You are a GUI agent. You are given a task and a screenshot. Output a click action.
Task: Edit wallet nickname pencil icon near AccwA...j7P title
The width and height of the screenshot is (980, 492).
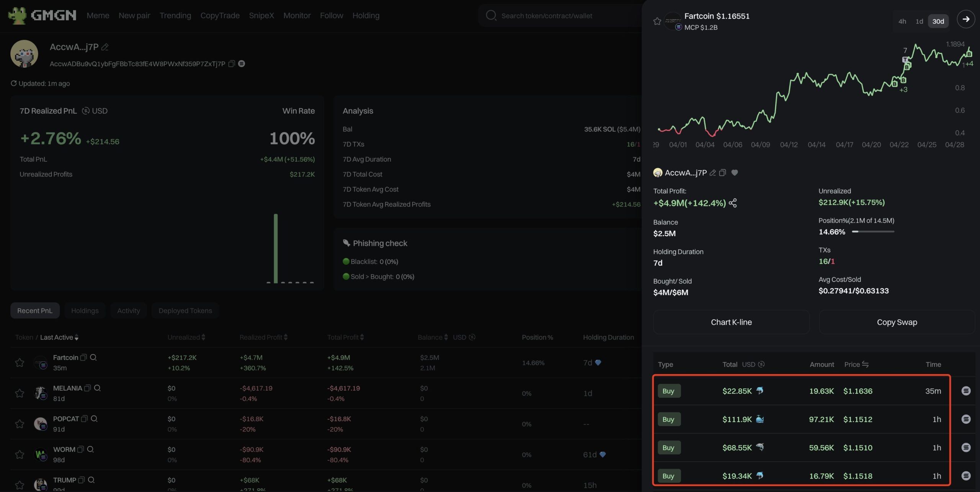(x=105, y=47)
